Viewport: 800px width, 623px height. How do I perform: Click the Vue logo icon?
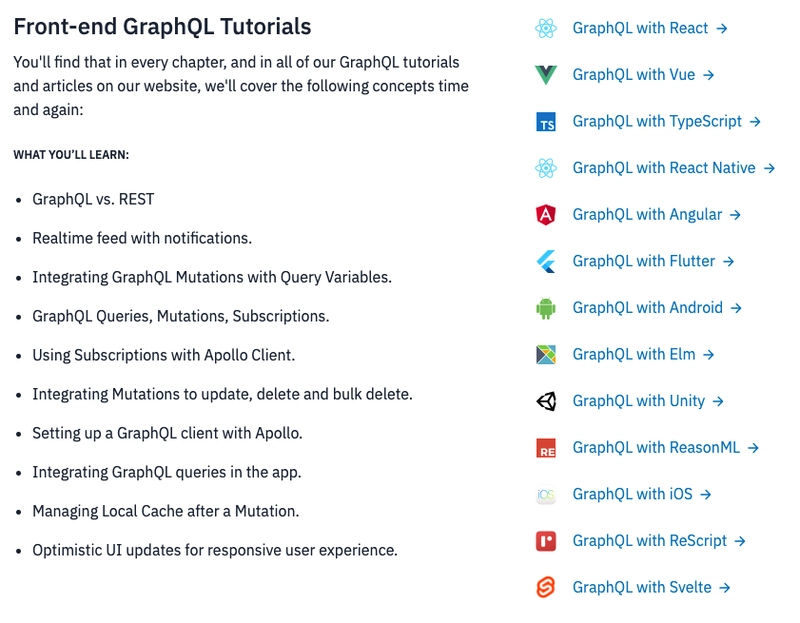545,75
